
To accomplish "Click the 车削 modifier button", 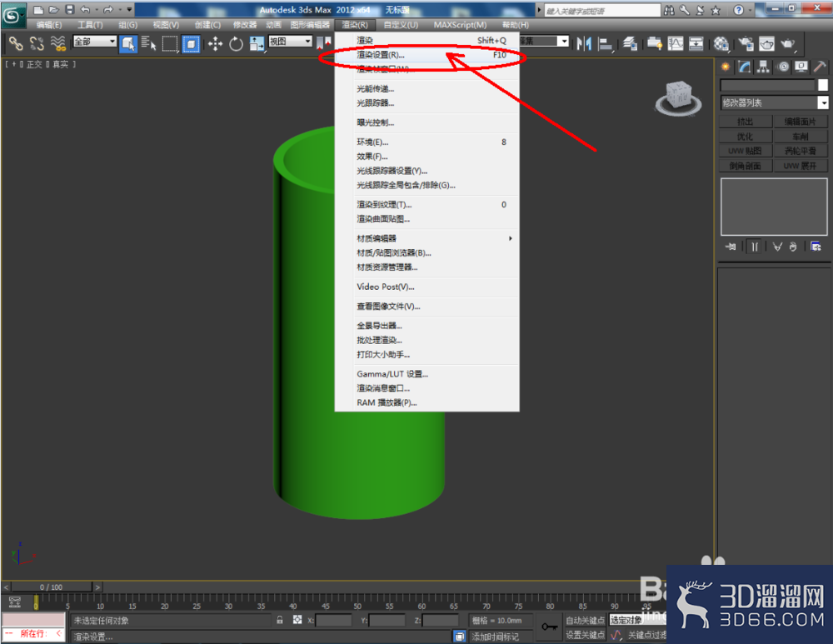I will point(801,137).
